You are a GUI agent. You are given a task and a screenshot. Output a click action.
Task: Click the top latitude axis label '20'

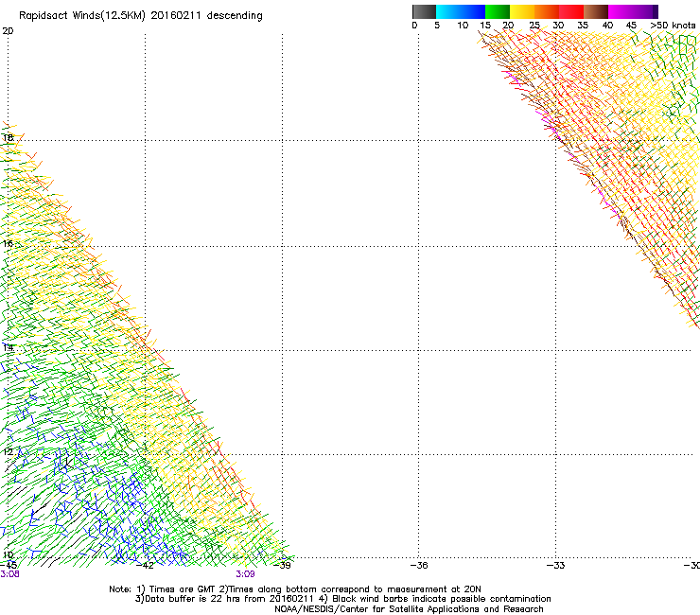click(x=8, y=31)
